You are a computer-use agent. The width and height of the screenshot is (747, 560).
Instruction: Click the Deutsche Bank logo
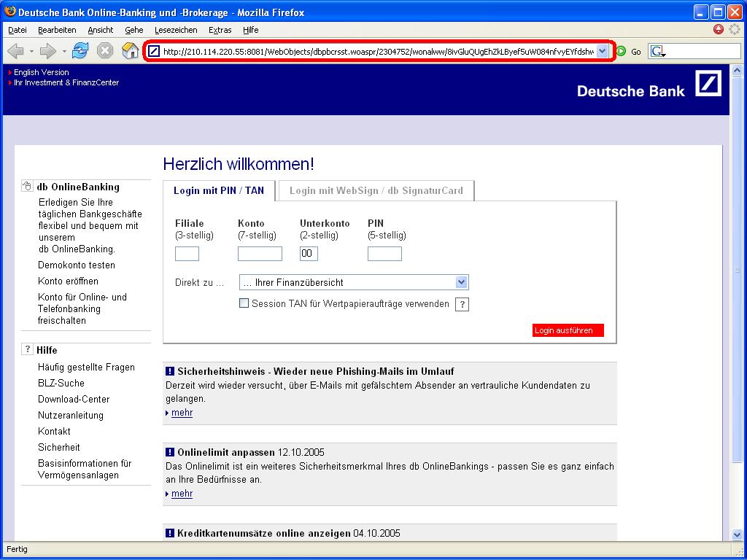[708, 83]
